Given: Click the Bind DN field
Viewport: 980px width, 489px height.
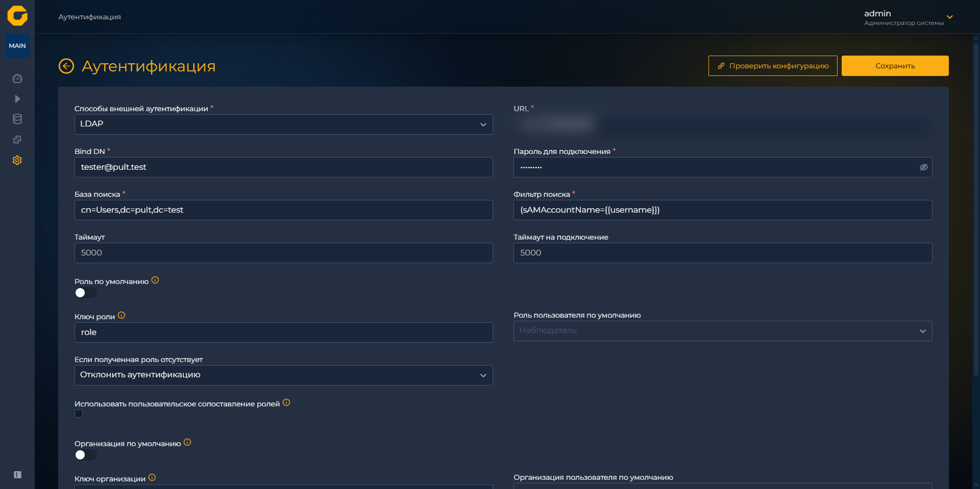Looking at the screenshot, I should pyautogui.click(x=283, y=167).
